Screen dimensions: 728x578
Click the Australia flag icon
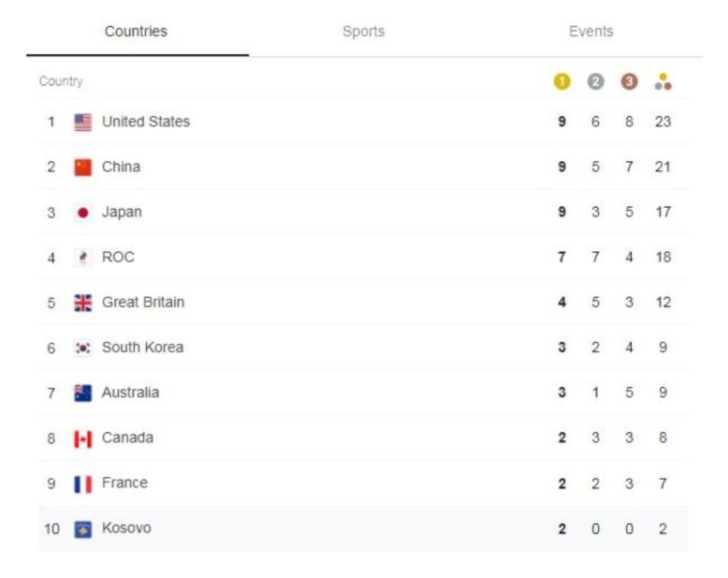click(x=83, y=393)
